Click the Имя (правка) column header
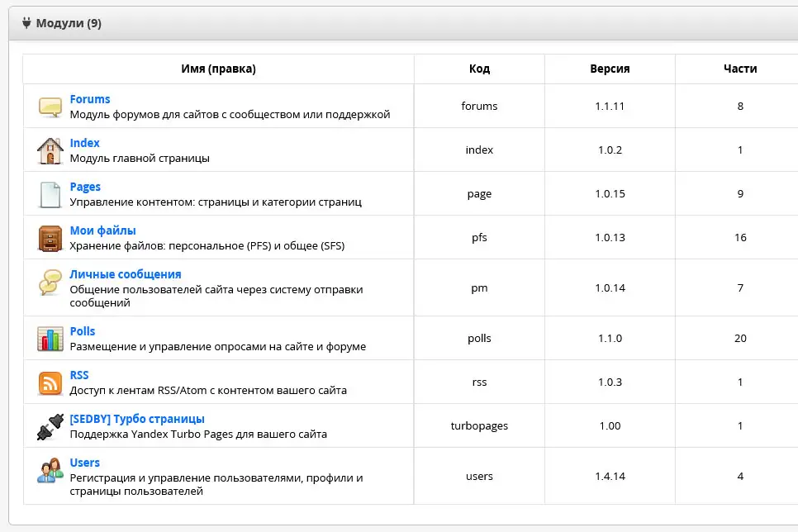Screen dimensions: 798x532 click(x=218, y=69)
